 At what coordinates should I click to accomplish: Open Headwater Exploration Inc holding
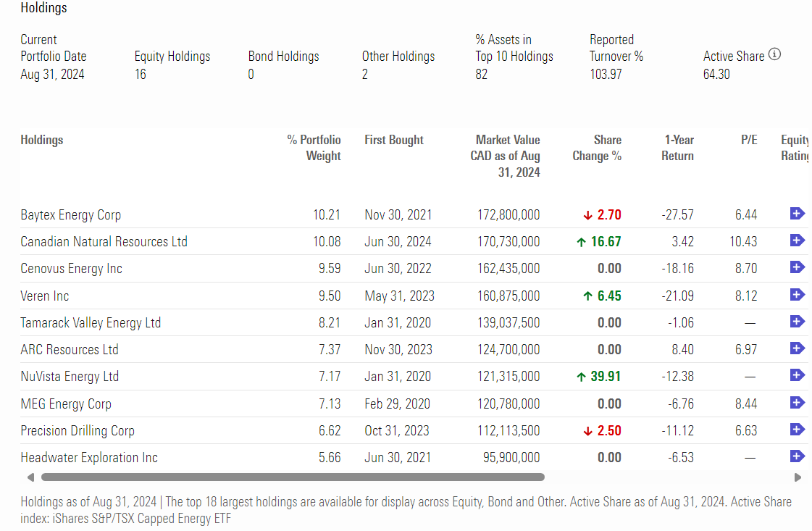(89, 458)
